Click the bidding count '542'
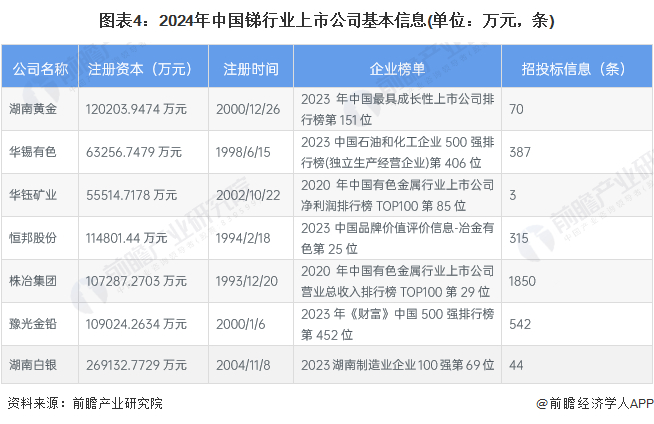The image size is (654, 424). pyautogui.click(x=520, y=324)
